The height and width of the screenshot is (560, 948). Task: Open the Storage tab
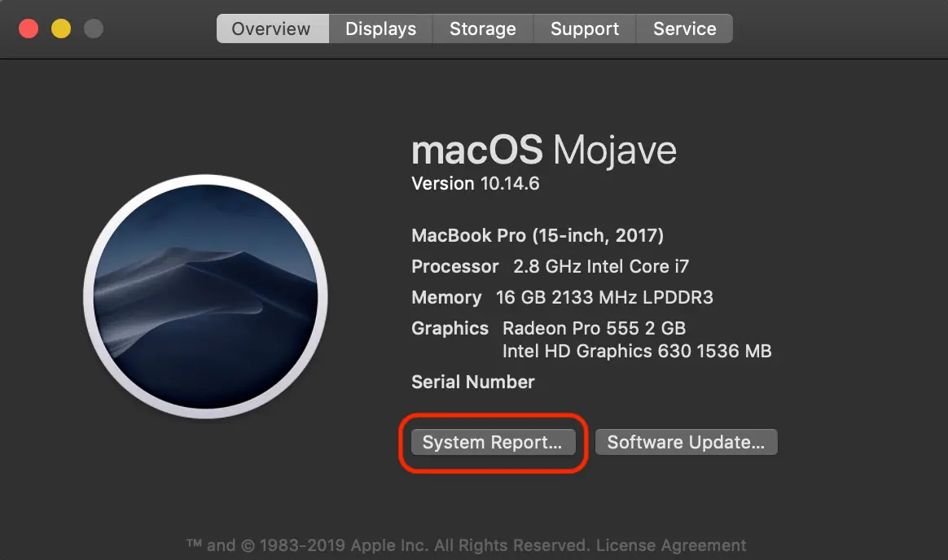pyautogui.click(x=482, y=28)
